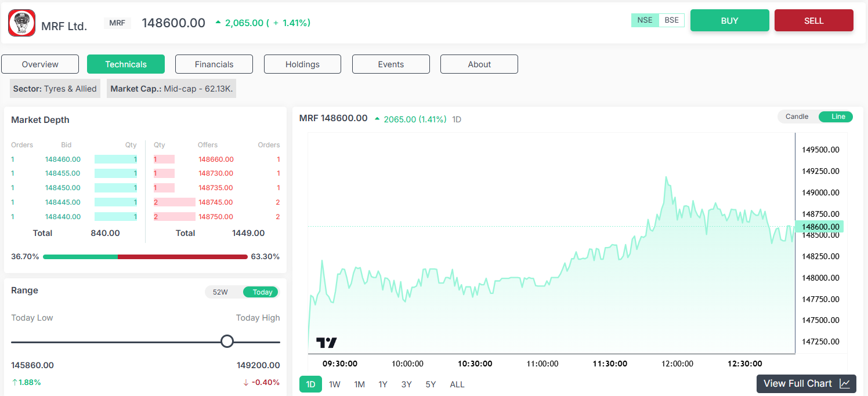Set chart timeframe to 1M
This screenshot has height=396, width=868.
pyautogui.click(x=359, y=384)
